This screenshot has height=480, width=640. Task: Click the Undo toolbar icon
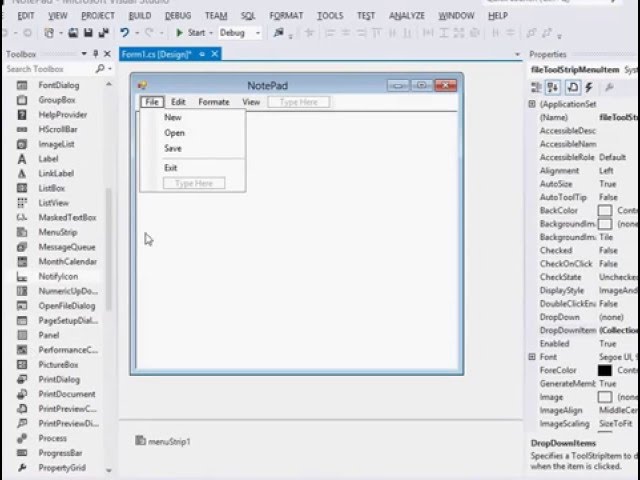coord(125,33)
